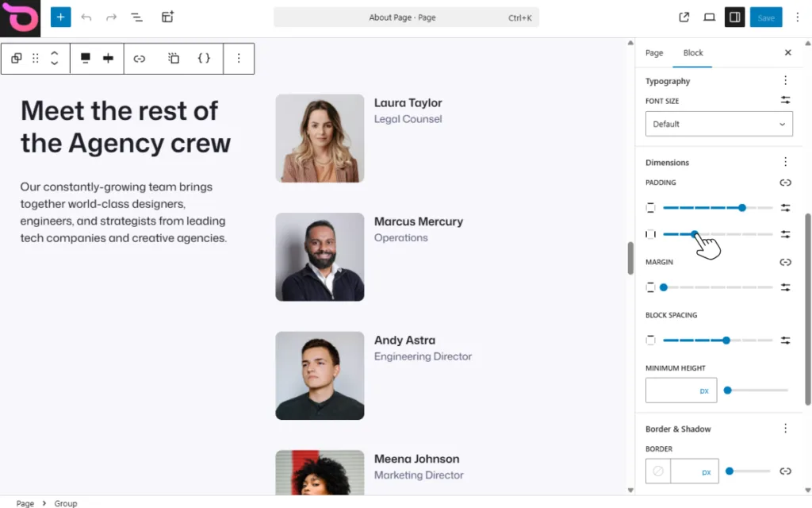812x508 pixels.
Task: Open Typography options three-dot menu
Action: click(785, 81)
